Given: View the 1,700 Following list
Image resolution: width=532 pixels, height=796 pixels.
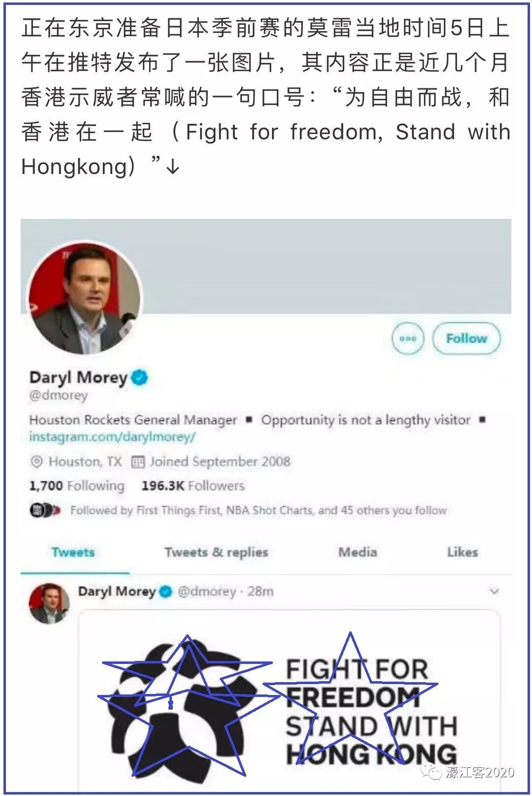Looking at the screenshot, I should click(76, 485).
